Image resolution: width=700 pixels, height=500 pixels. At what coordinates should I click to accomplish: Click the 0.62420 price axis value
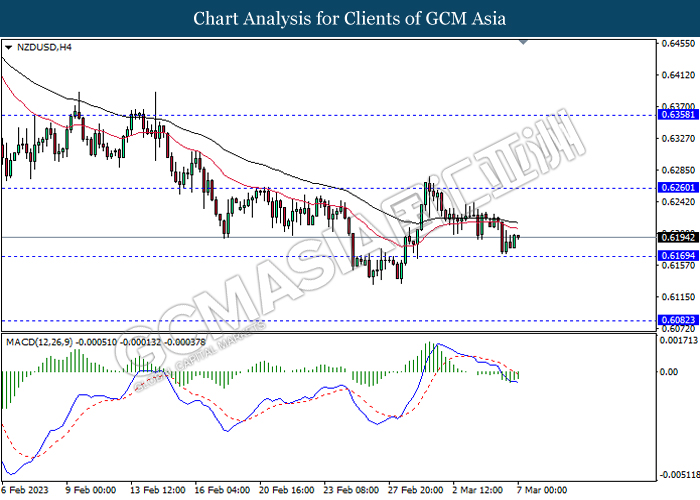(x=678, y=202)
